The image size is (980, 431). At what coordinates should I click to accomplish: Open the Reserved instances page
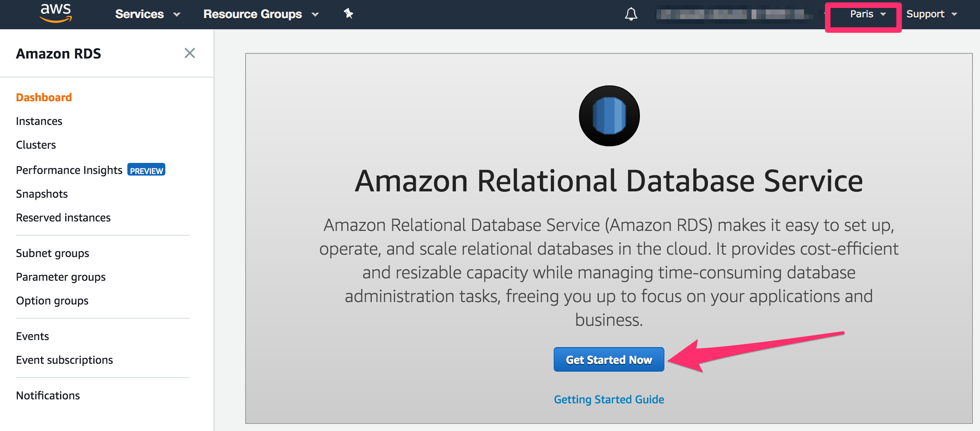point(63,217)
